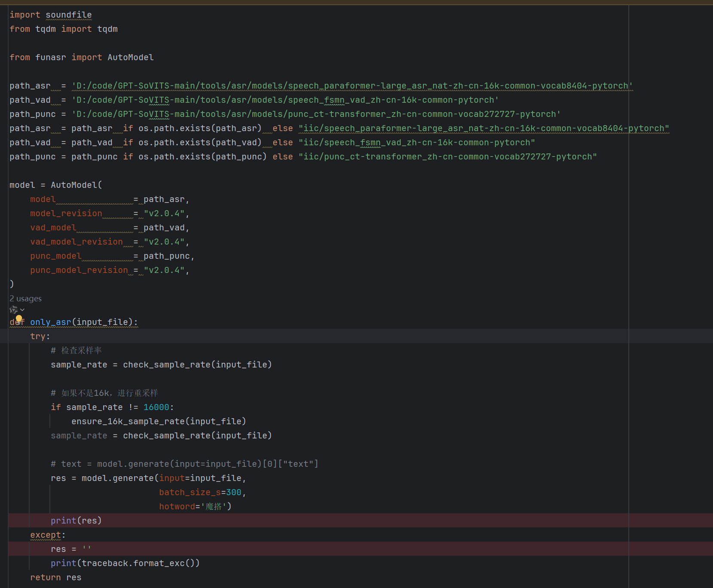Image resolution: width=713 pixels, height=588 pixels.
Task: Click the "v2.0.4" value of model_revision
Action: click(164, 213)
